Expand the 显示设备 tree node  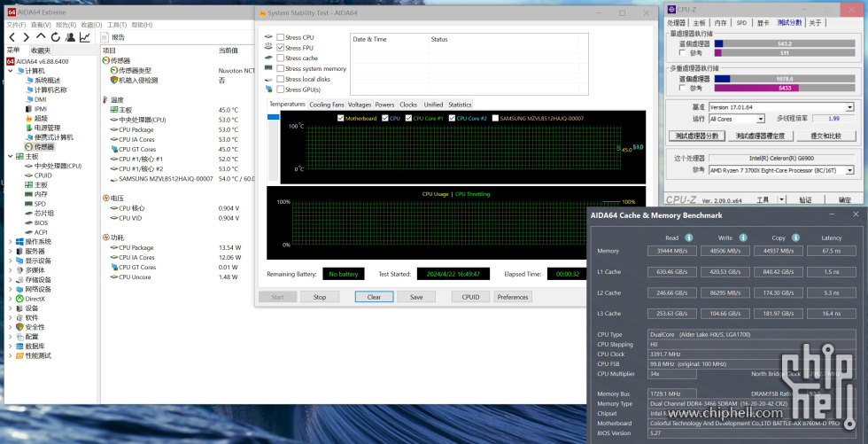click(11, 261)
